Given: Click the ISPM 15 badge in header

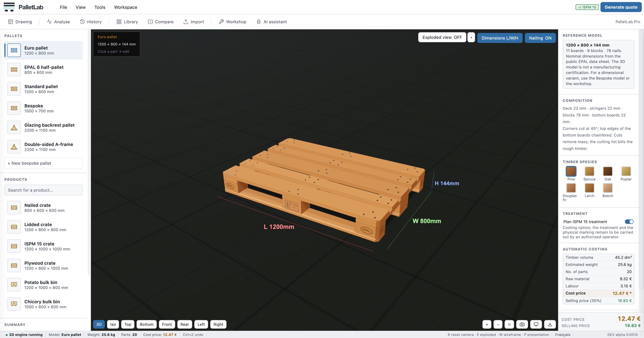Looking at the screenshot, I should 587,7.
